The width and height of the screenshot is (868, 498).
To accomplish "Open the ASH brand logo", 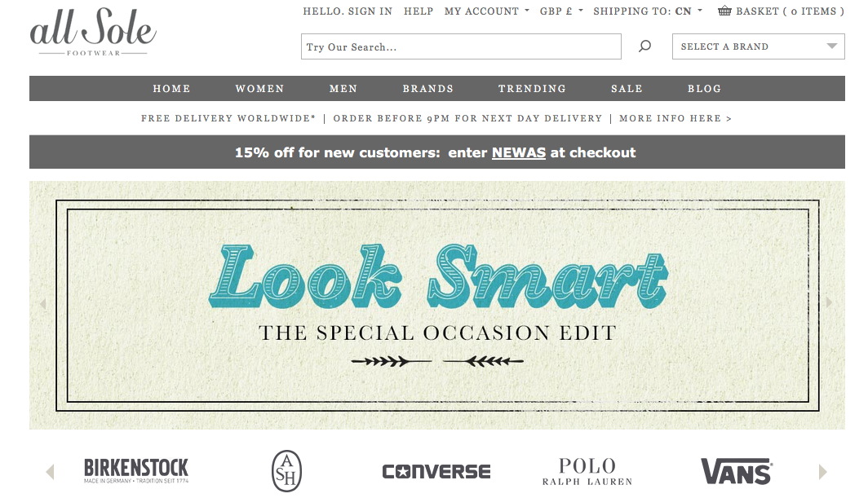I will 287,471.
